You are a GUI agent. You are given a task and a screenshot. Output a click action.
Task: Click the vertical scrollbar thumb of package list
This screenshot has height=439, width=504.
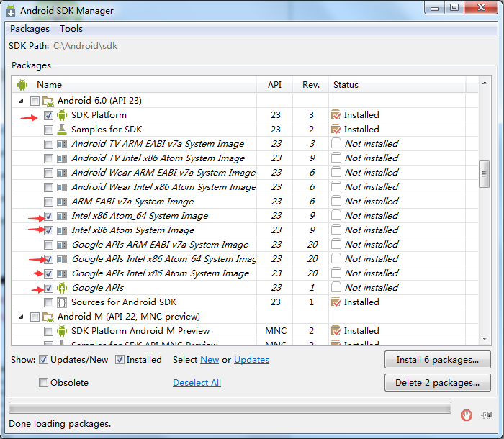(x=484, y=174)
